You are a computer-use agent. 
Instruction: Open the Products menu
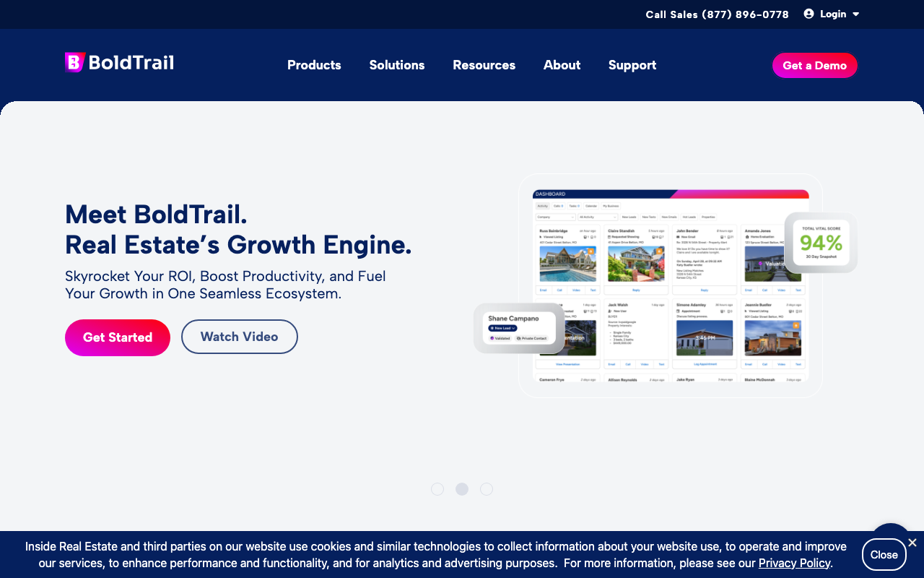314,65
